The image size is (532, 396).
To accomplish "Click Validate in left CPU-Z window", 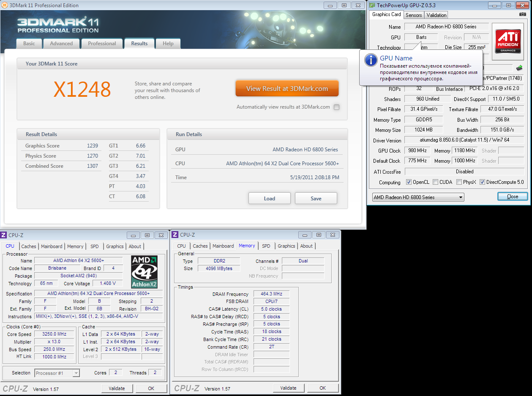I will point(117,388).
